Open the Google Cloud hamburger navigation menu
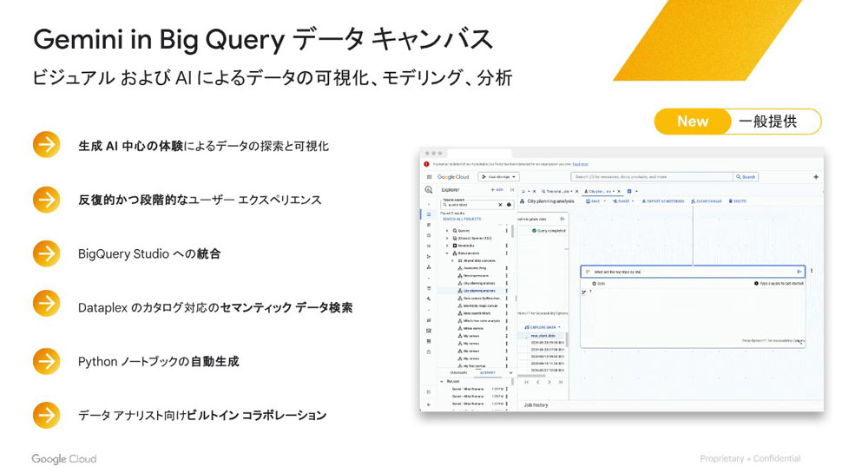Viewport: 868px width, 473px height. pos(429,177)
